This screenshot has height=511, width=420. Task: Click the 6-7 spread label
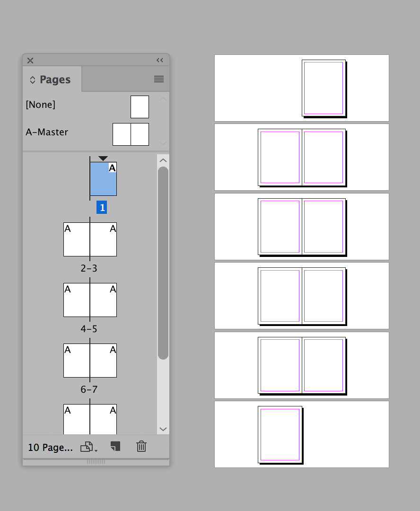click(x=89, y=389)
